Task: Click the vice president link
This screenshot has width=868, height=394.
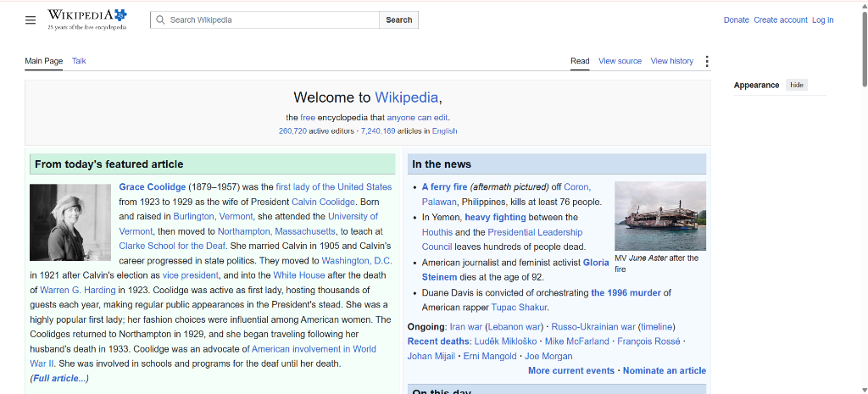Action: 191,275
